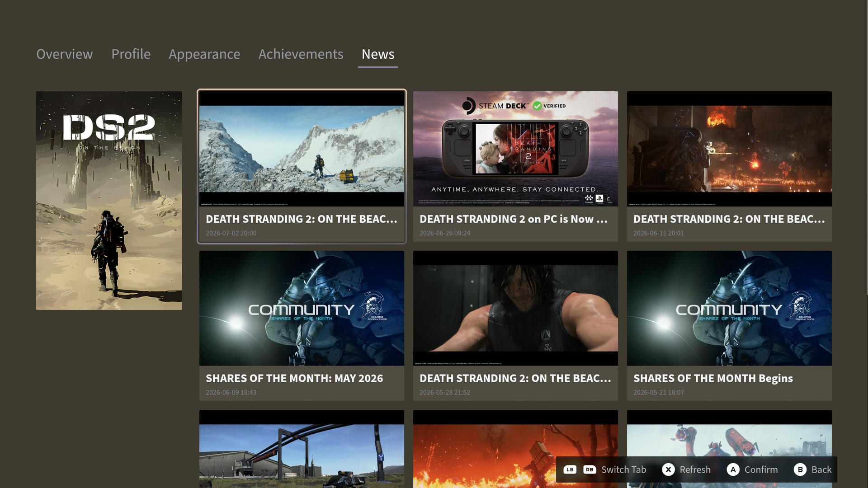868x488 pixels.
Task: Click the date "2026-06-26 09:24"
Action: 445,233
